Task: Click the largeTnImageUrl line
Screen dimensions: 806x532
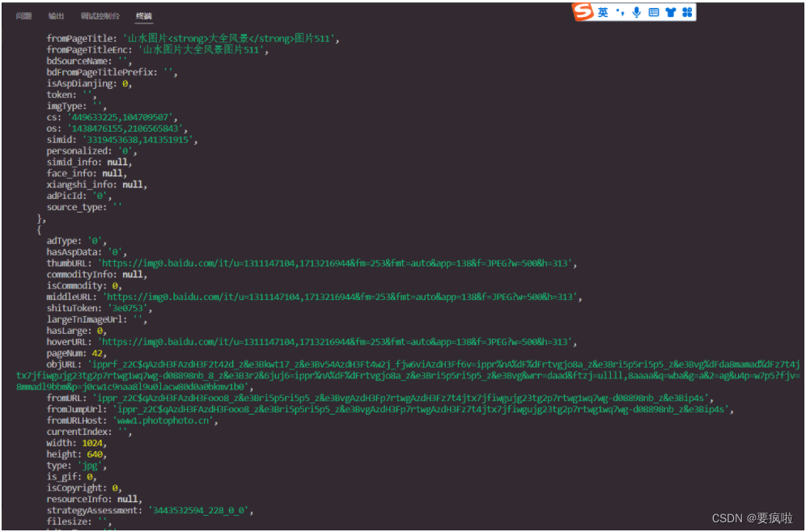Action: 97,319
